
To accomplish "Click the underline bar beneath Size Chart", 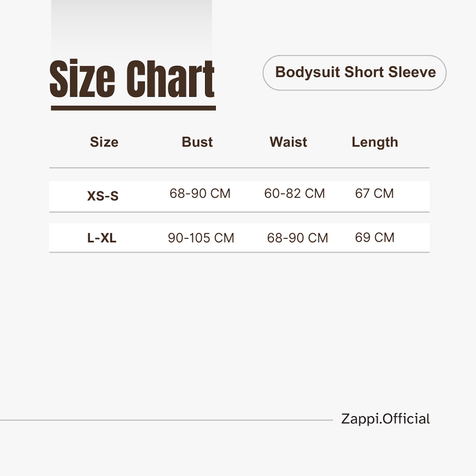I will click(133, 108).
